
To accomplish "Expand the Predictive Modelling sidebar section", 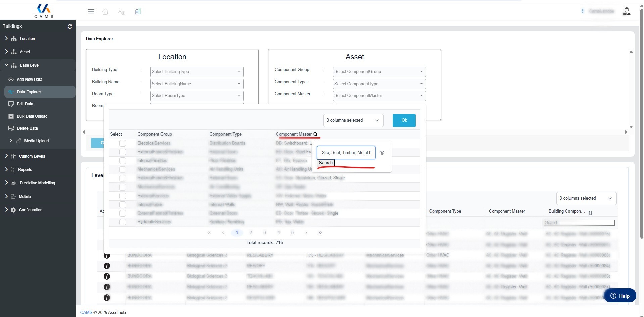I will (37, 183).
